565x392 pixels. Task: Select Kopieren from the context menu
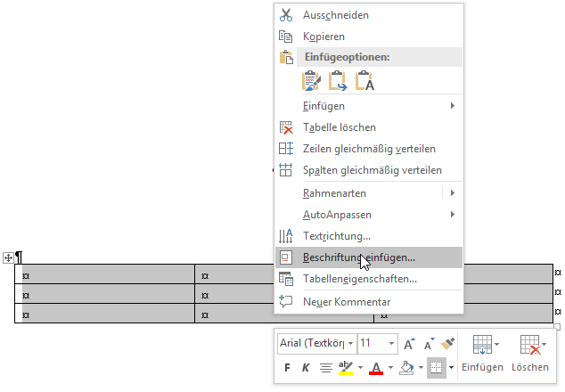coord(323,37)
